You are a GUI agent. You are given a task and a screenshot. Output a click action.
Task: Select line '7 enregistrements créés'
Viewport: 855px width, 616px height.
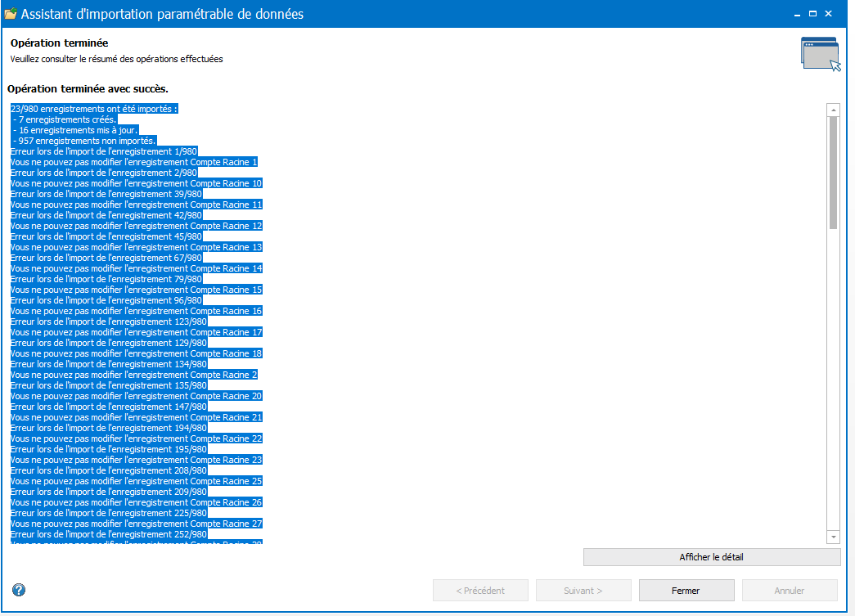point(65,119)
